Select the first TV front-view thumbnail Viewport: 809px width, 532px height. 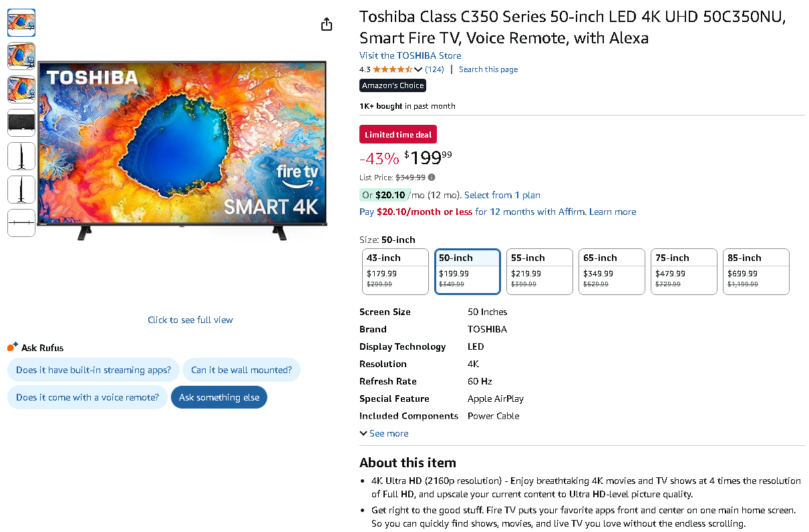[21, 23]
